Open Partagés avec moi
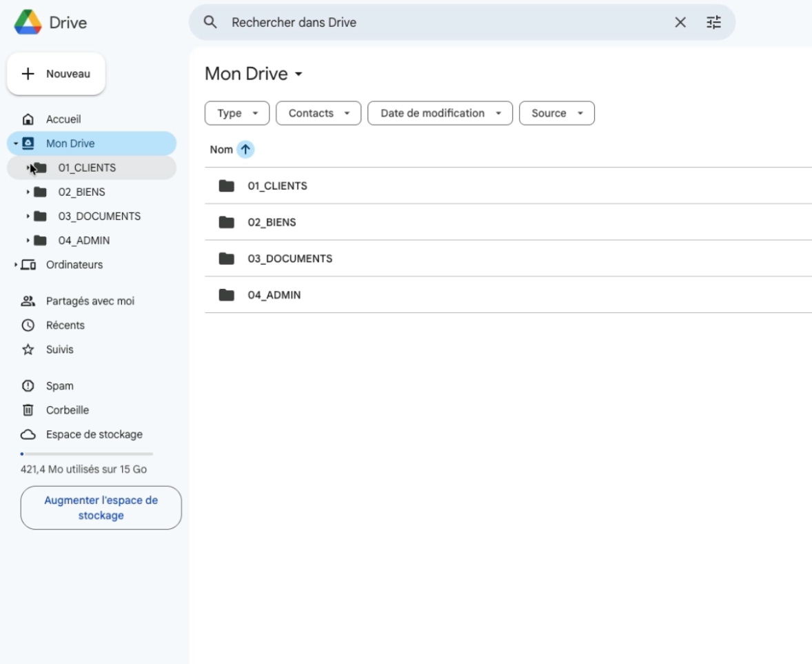Viewport: 812px width, 664px height. point(90,301)
